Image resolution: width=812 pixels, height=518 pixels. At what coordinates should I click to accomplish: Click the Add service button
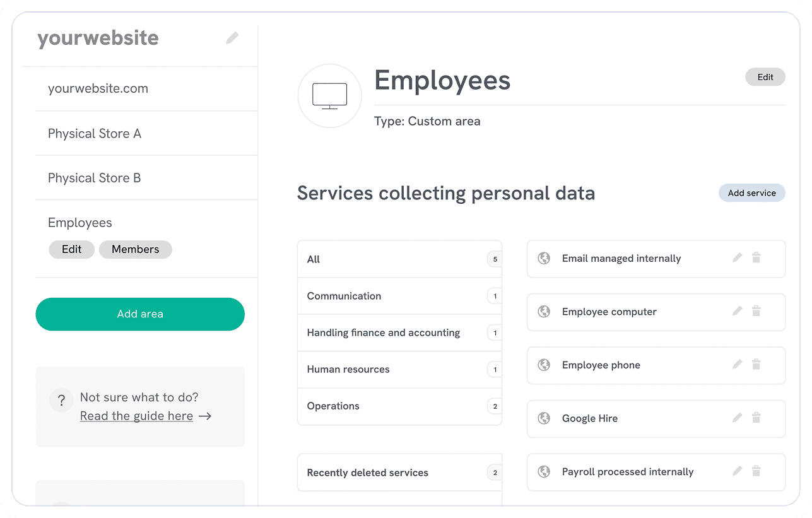[x=751, y=193]
